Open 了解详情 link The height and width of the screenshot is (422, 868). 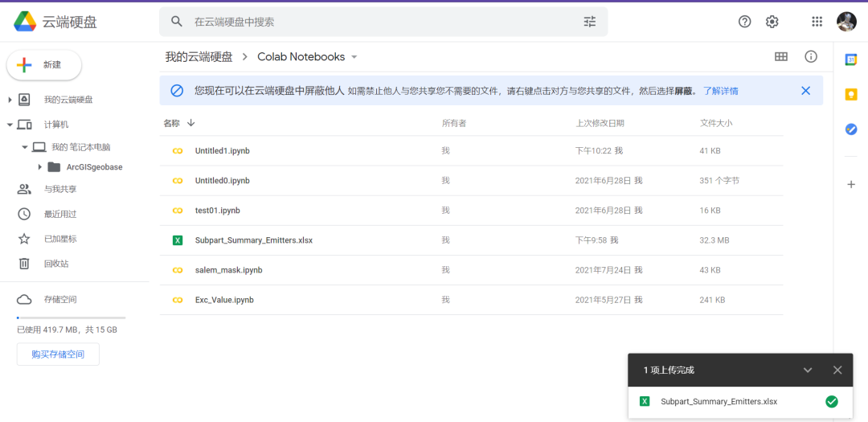click(720, 91)
